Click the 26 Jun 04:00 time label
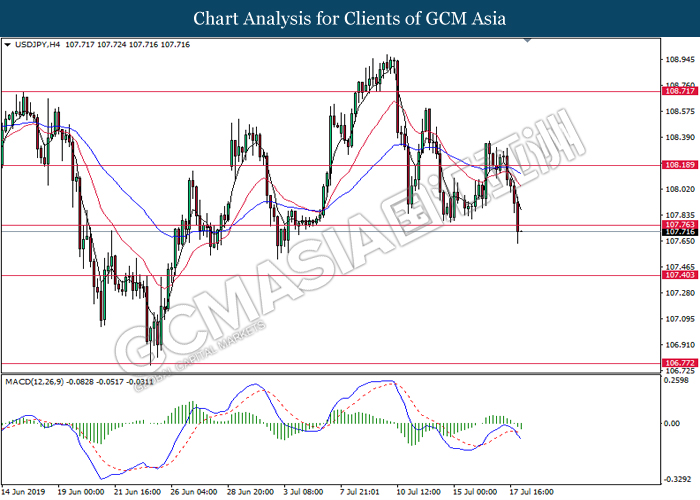The width and height of the screenshot is (700, 500). click(x=194, y=492)
